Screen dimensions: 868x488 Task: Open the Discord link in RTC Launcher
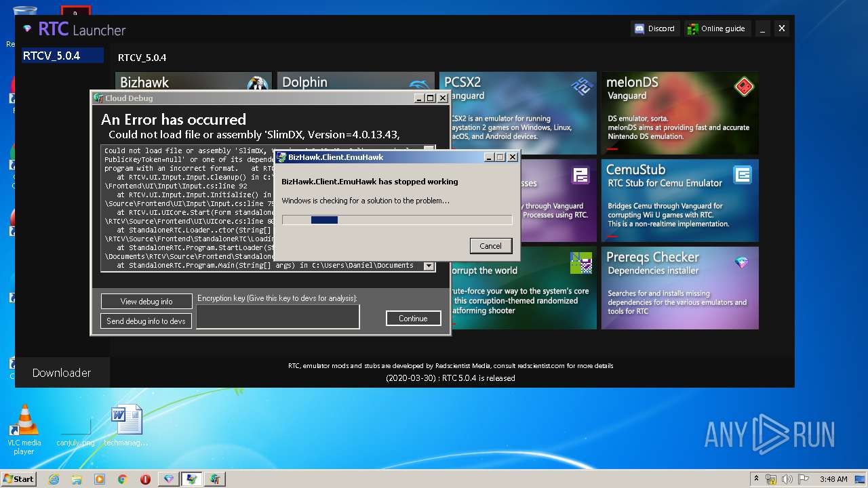(x=654, y=28)
